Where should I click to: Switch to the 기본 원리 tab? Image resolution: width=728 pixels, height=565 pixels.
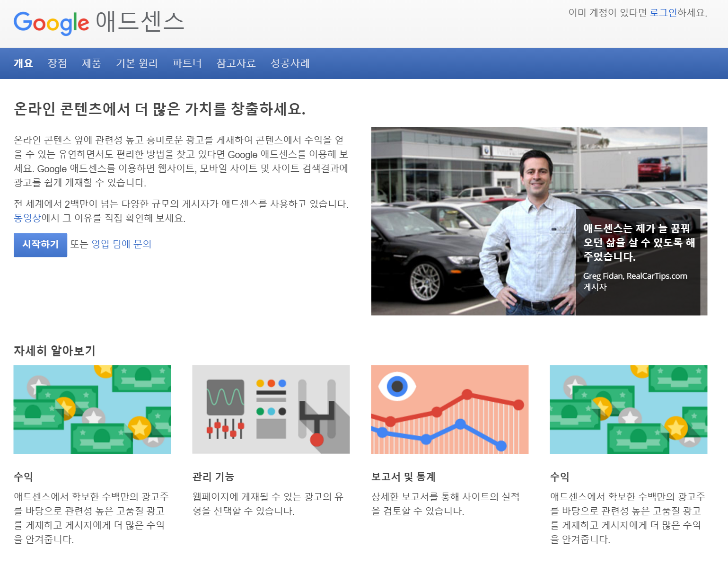137,63
